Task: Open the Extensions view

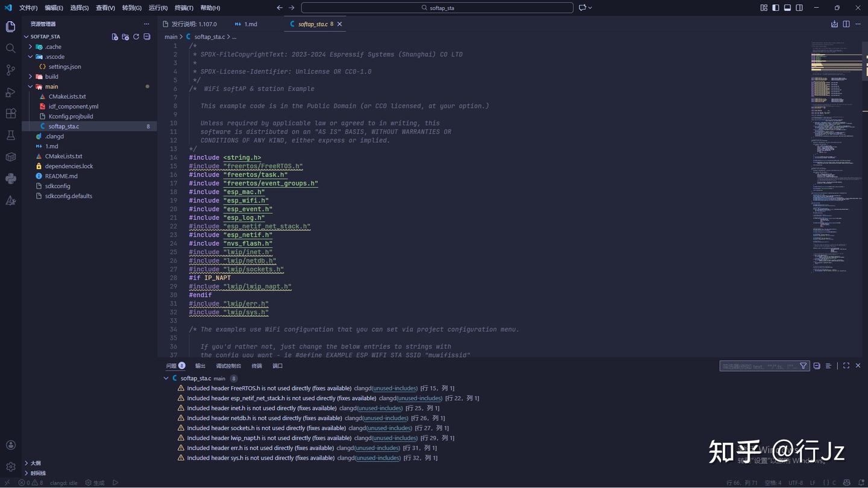Action: click(x=10, y=113)
